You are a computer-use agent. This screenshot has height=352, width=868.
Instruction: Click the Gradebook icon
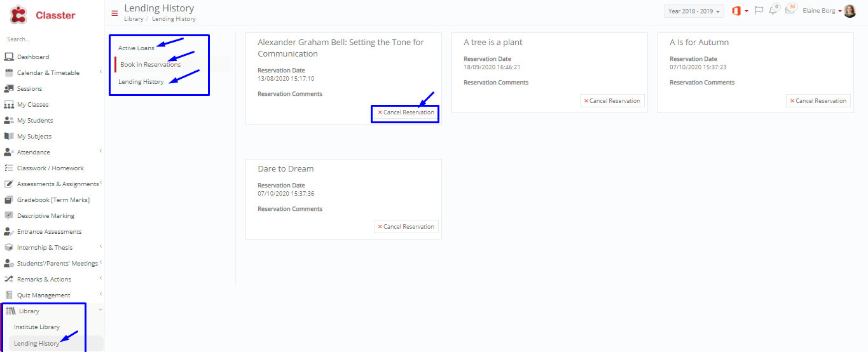[9, 200]
